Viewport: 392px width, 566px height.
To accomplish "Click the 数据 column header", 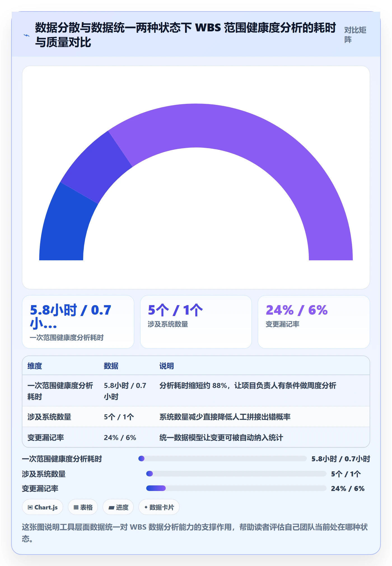I will pyautogui.click(x=111, y=366).
